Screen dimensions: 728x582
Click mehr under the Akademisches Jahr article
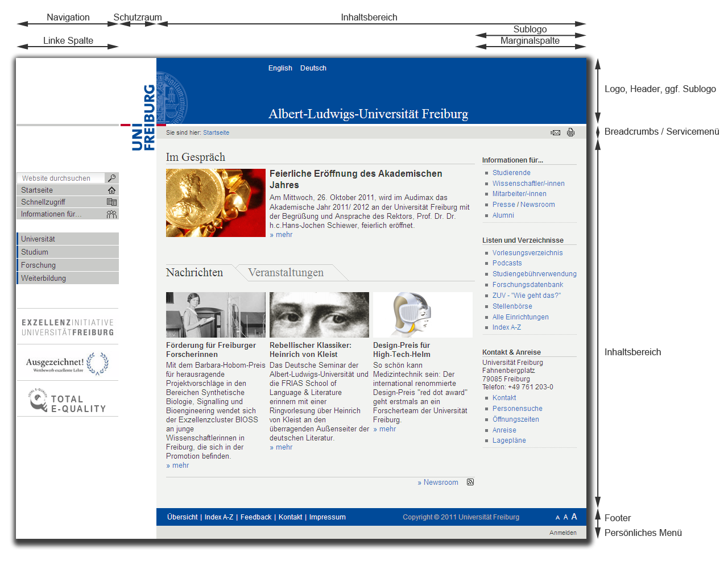coord(281,235)
